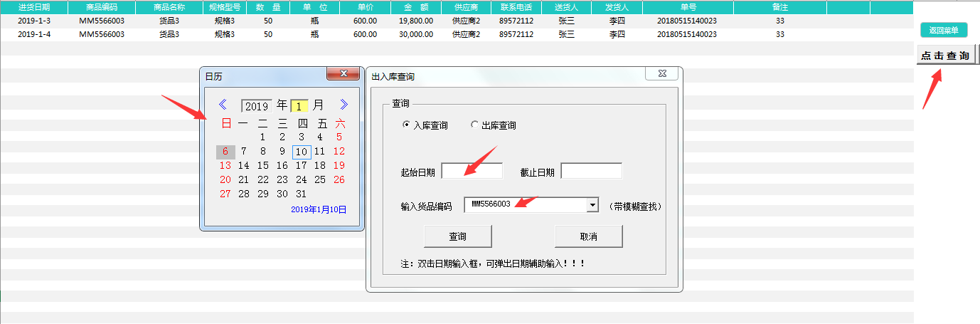The width and height of the screenshot is (980, 324).
Task: Select day 23 in the calendar
Action: click(282, 179)
